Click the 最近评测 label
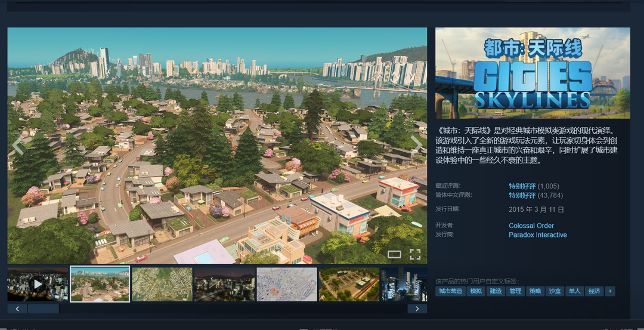This screenshot has width=644, height=330. click(x=448, y=186)
